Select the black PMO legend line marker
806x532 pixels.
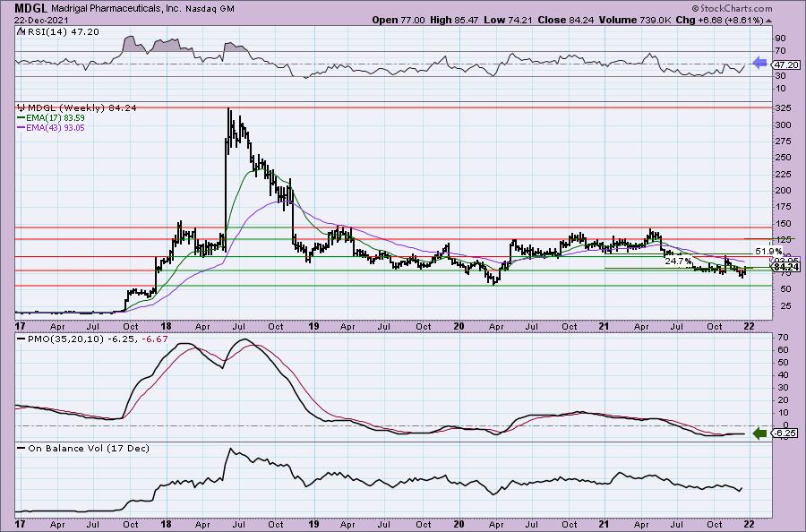pos(21,339)
